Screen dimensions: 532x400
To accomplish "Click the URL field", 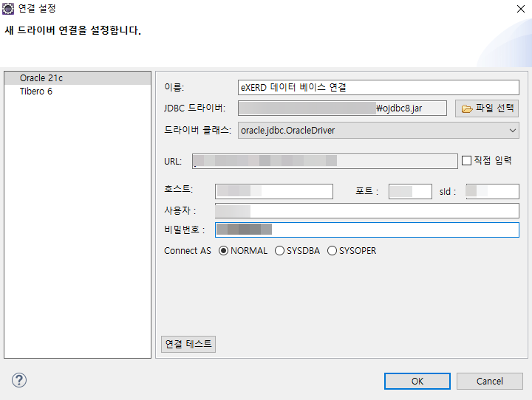I will point(324,161).
